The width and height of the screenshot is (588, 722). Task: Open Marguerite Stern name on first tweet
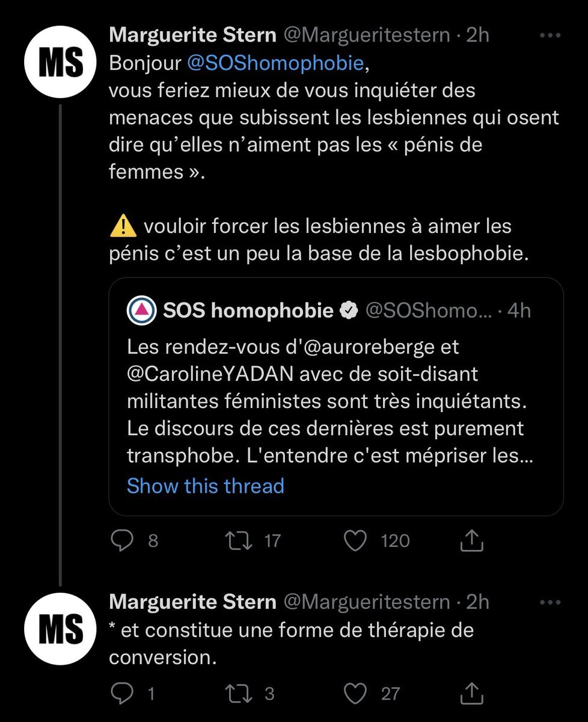(192, 35)
